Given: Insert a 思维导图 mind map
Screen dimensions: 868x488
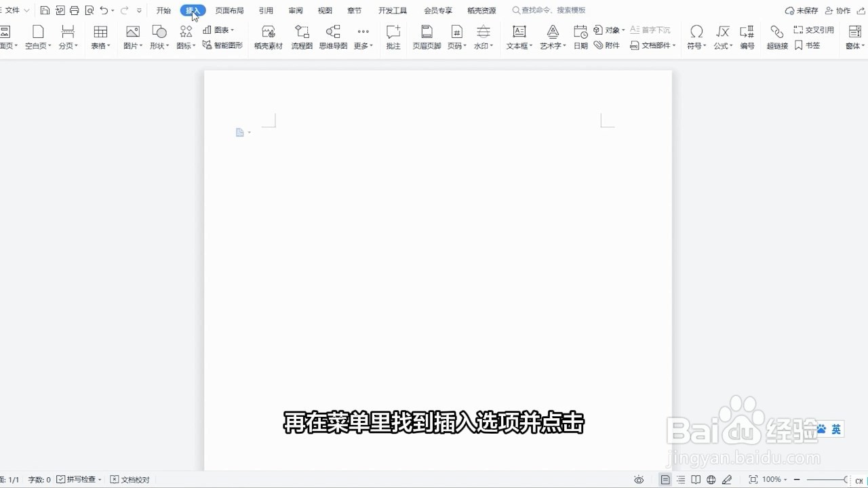Looking at the screenshot, I should coord(333,37).
